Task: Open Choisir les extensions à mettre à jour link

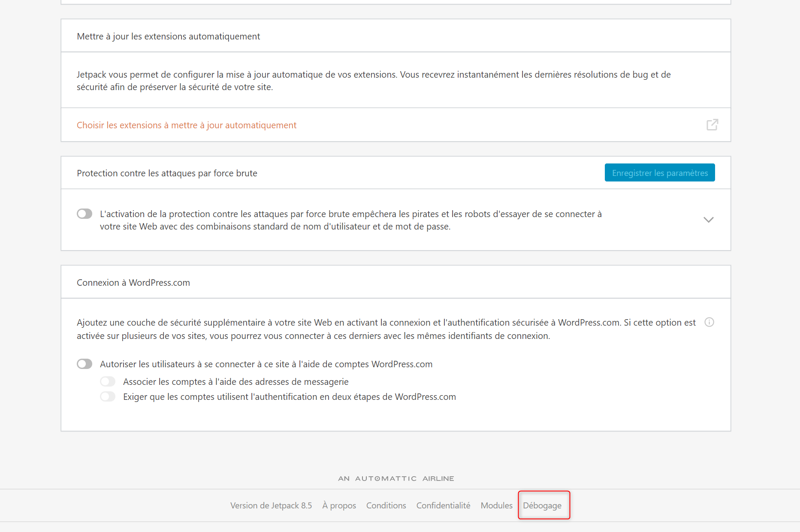Action: (187, 125)
